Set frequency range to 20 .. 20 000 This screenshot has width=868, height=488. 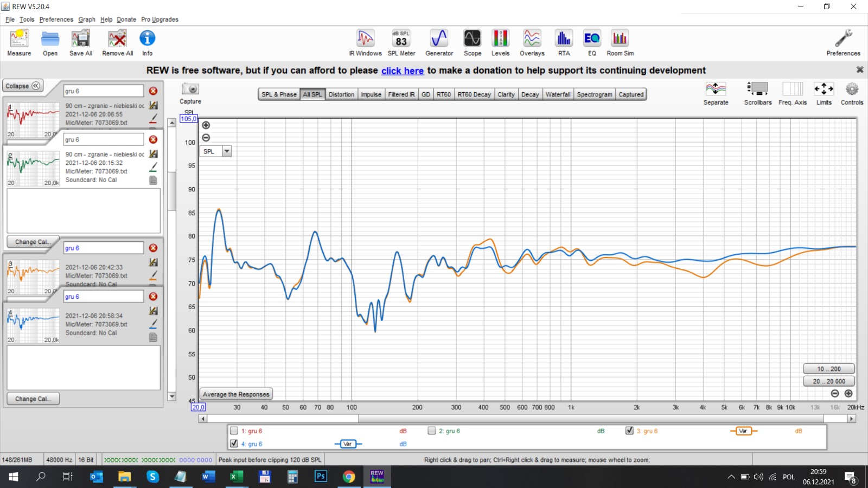[x=829, y=381]
